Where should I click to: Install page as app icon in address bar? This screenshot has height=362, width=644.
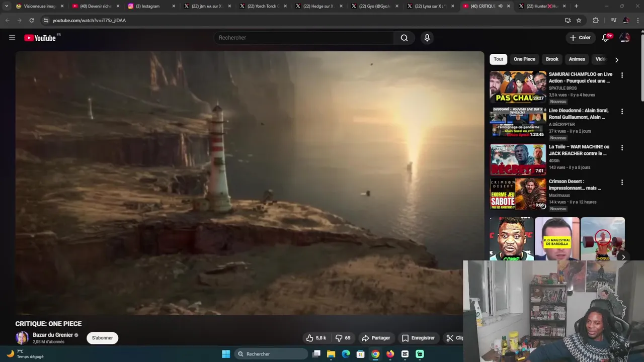click(x=568, y=20)
